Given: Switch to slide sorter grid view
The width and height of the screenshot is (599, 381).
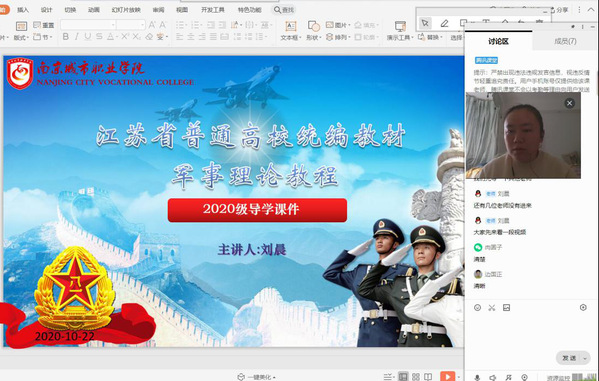Looking at the screenshot, I should [x=416, y=376].
